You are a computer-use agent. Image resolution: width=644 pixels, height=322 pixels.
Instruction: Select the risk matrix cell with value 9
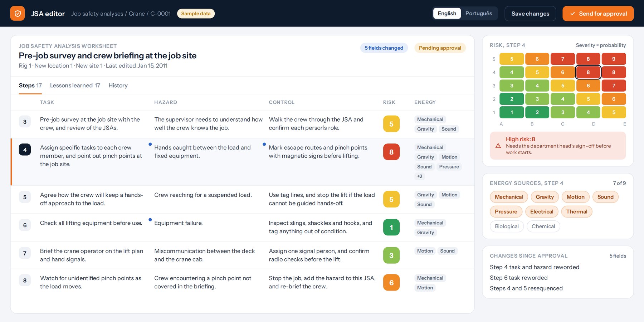click(614, 59)
